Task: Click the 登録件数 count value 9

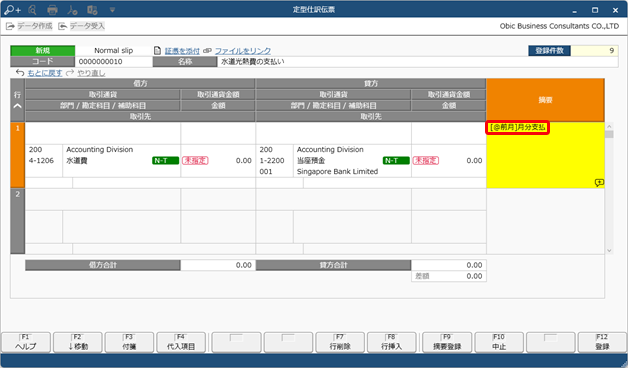Action: 594,50
